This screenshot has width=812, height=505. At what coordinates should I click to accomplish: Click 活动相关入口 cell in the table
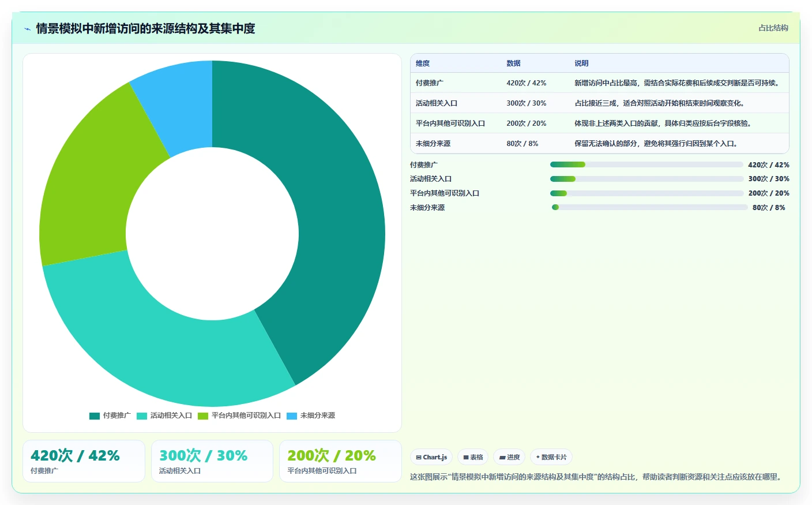click(x=437, y=103)
